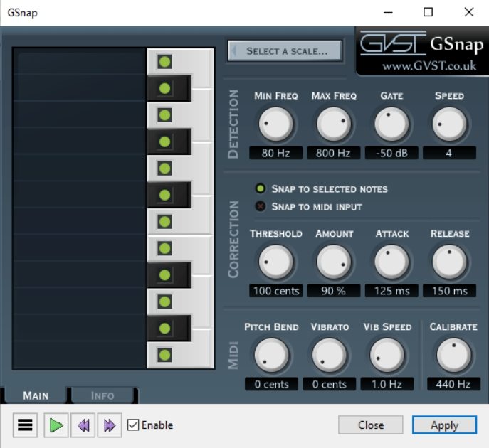Click the Release knob
The image size is (489, 448).
pos(449,262)
